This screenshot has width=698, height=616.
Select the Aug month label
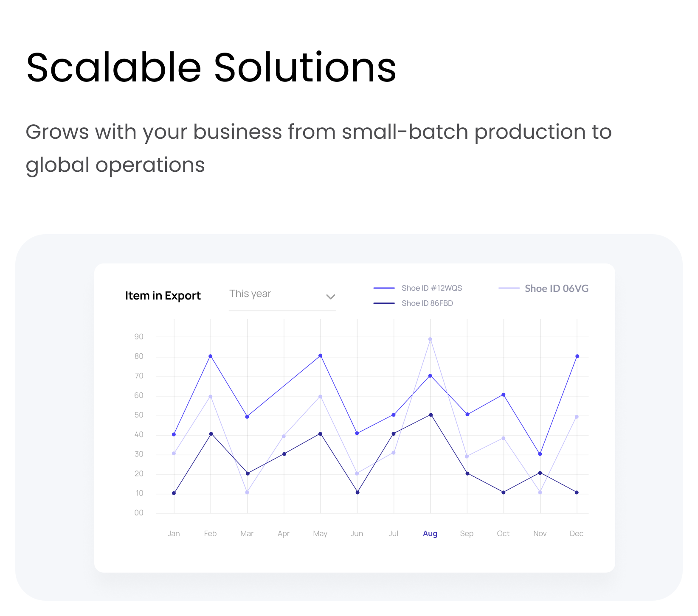tap(430, 533)
